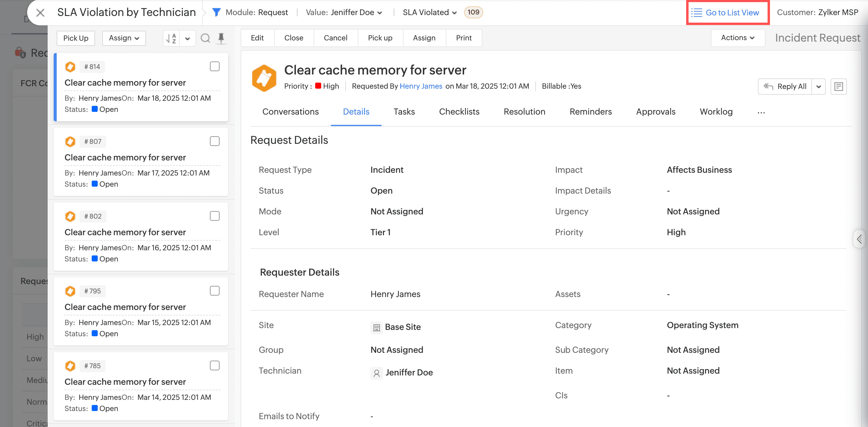Select the checkbox on request #807

215,141
